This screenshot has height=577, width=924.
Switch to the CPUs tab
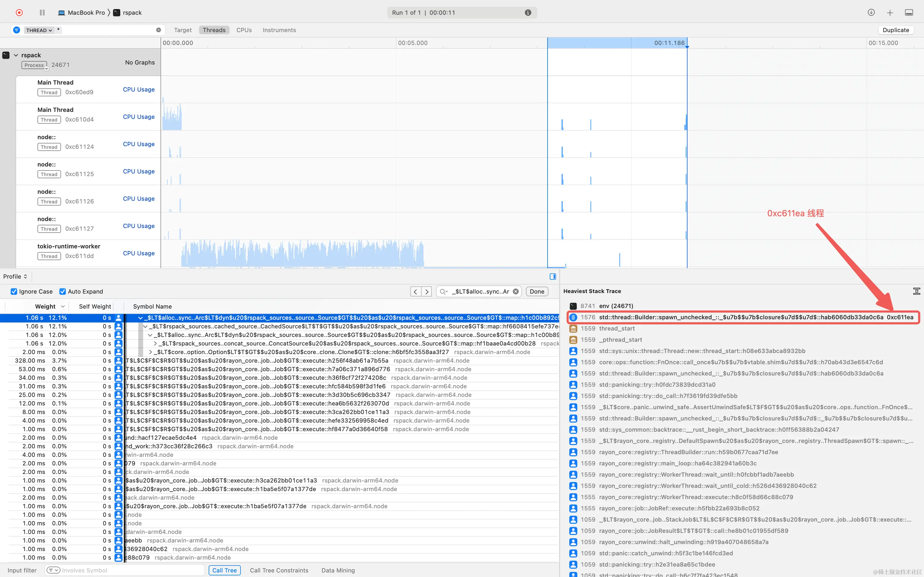[244, 30]
